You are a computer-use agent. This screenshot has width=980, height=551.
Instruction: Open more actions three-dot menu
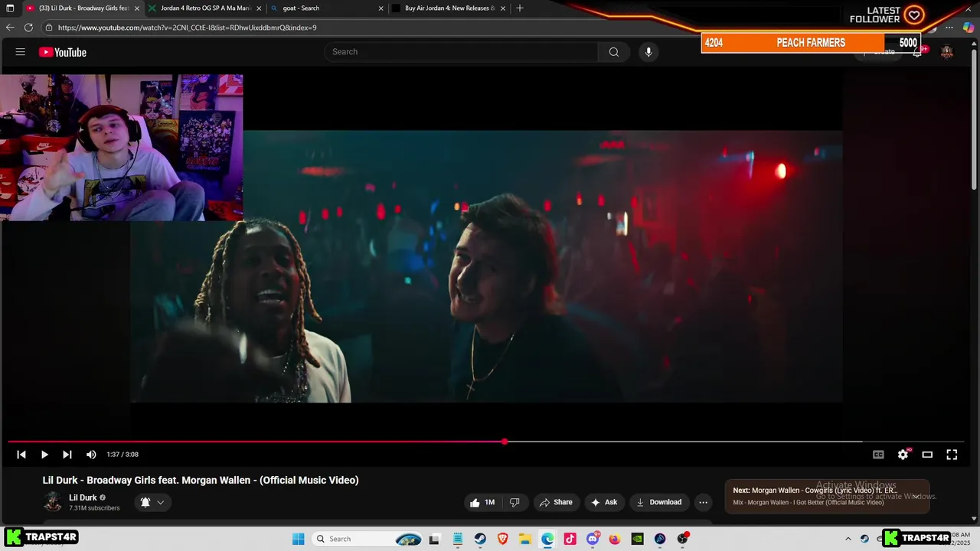point(703,502)
